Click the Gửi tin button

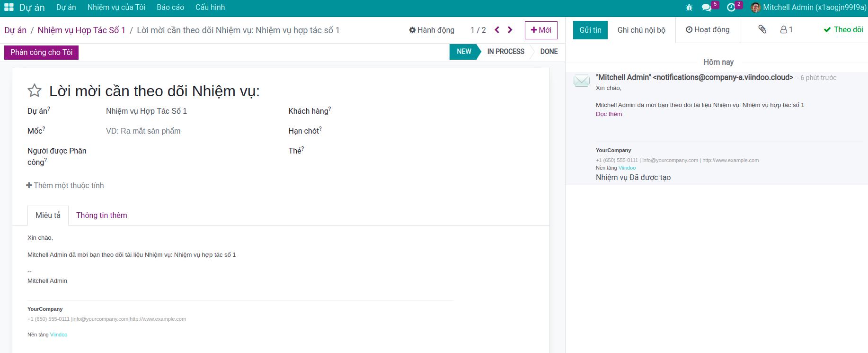(x=590, y=30)
